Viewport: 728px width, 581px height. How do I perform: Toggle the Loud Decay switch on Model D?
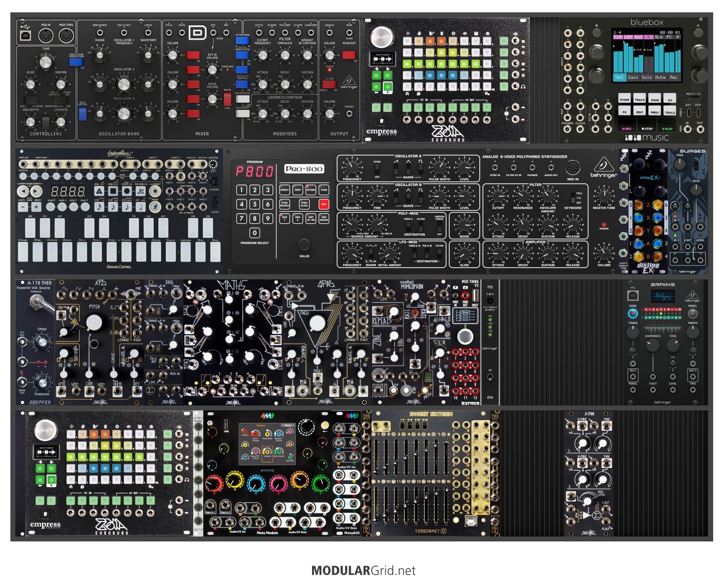coord(242,113)
